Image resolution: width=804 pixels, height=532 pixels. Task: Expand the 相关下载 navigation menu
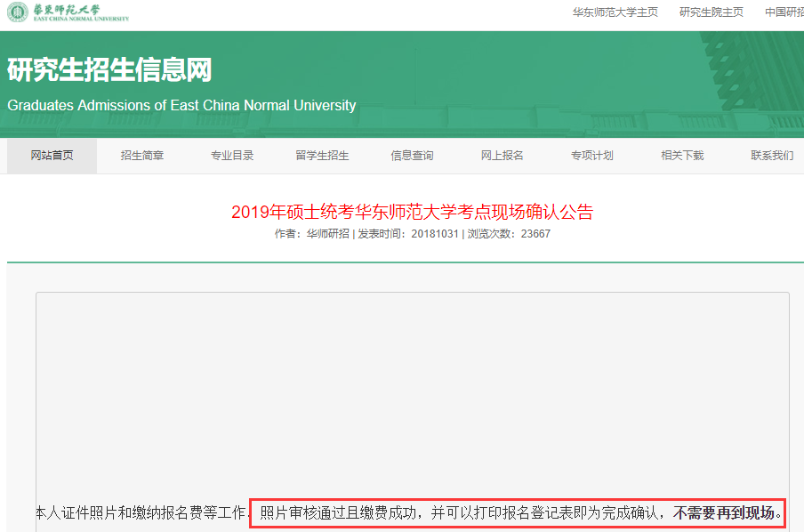pos(682,156)
